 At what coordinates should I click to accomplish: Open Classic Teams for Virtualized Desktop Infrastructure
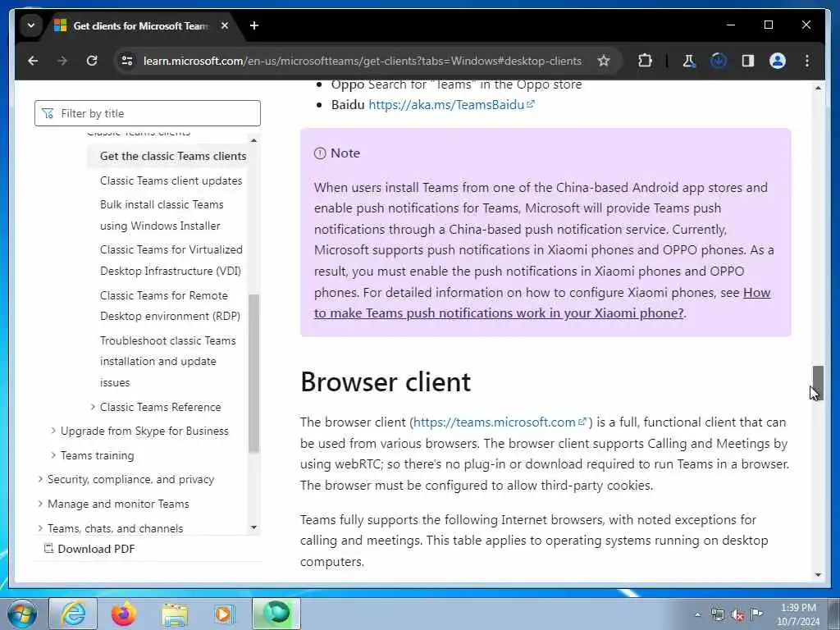point(171,260)
